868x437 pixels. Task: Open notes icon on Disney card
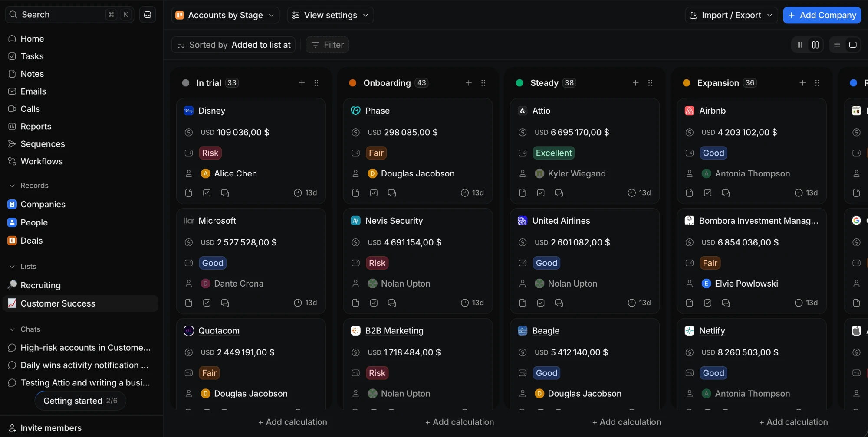click(189, 193)
